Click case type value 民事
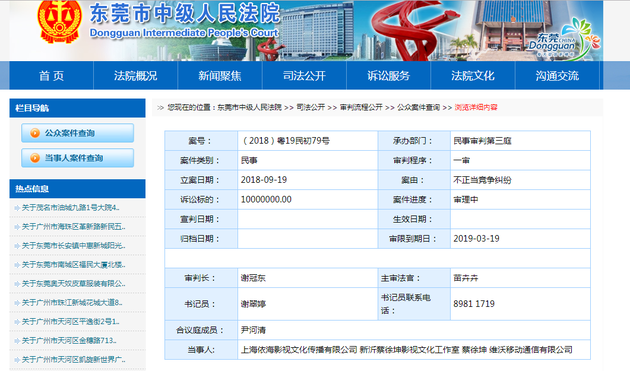 249,160
